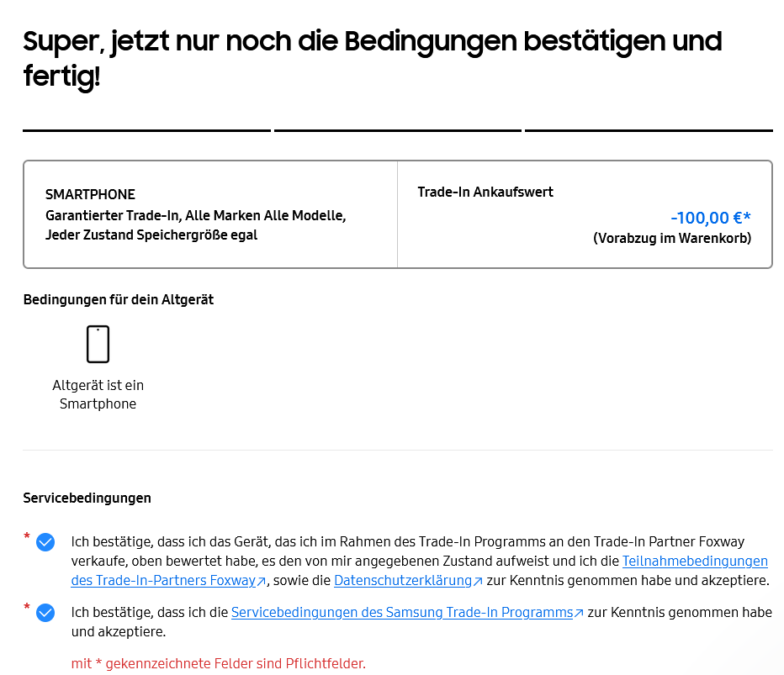784x675 pixels.
Task: Click the SMARTPHONE device title in summary card
Action: (90, 194)
